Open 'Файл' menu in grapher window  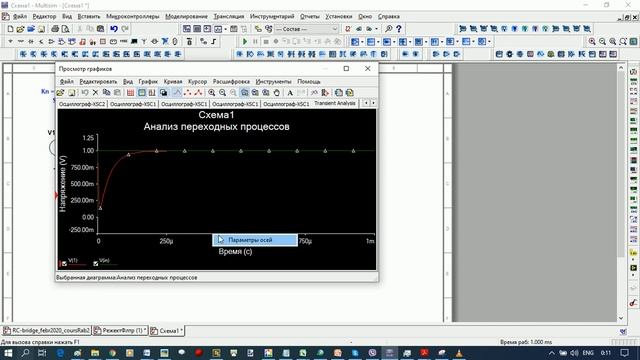(x=67, y=82)
